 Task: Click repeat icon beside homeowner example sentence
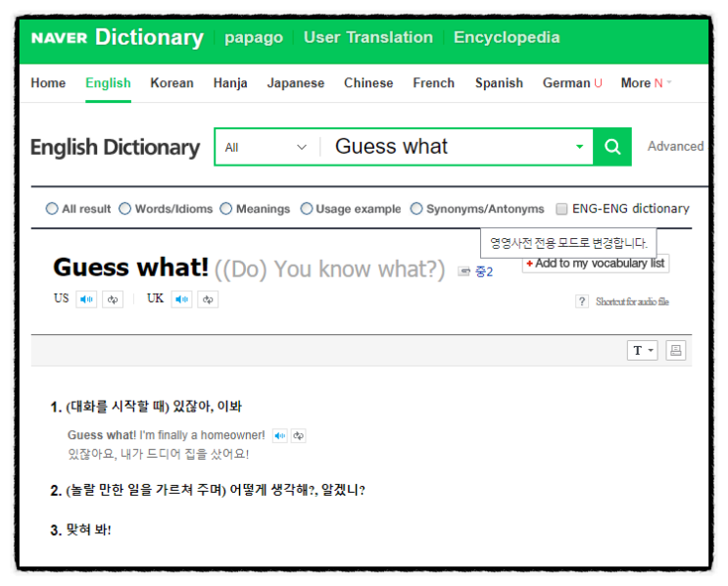pyautogui.click(x=298, y=435)
